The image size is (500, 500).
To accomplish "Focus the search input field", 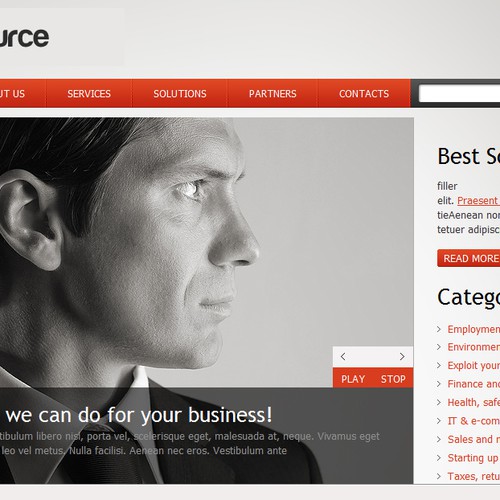I will [459, 93].
